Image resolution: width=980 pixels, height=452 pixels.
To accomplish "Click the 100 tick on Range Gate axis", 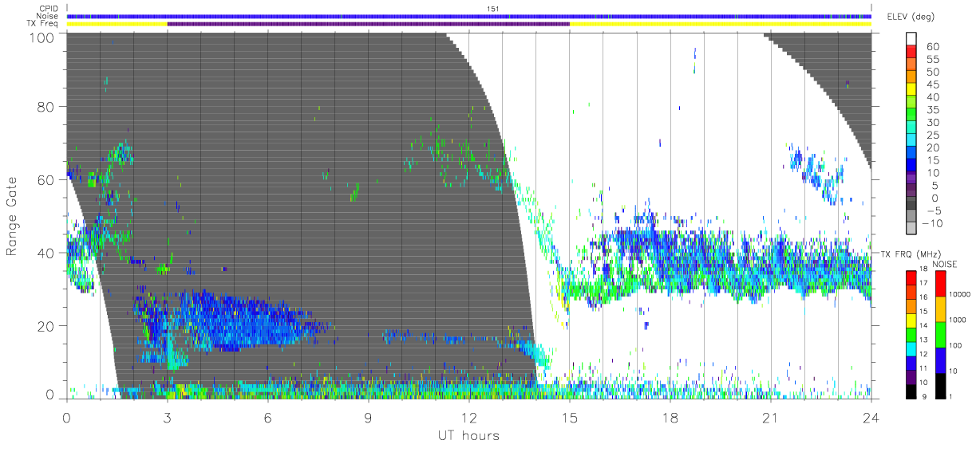I will tap(41, 37).
